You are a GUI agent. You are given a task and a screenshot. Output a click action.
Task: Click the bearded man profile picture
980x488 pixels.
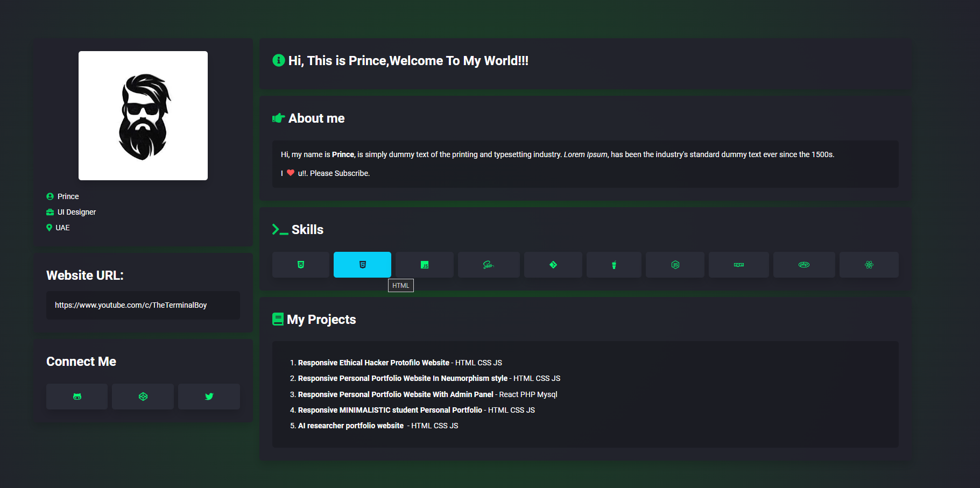pyautogui.click(x=143, y=116)
